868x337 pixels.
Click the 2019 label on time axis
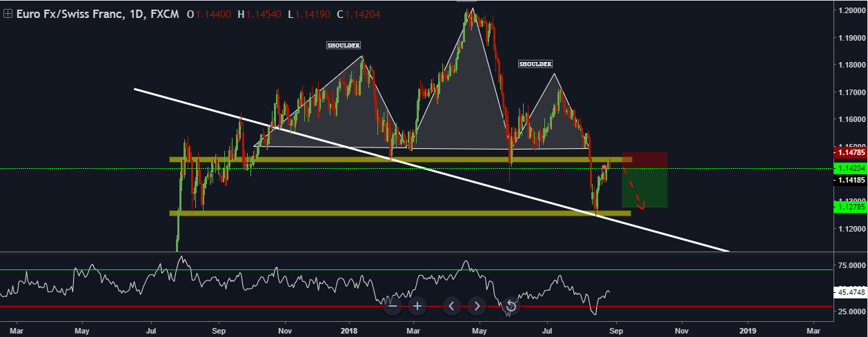pos(747,330)
